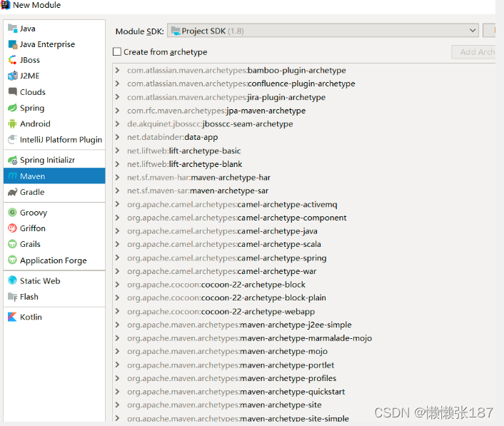Click the Gradle elephant icon
The image size is (504, 426).
click(x=13, y=192)
